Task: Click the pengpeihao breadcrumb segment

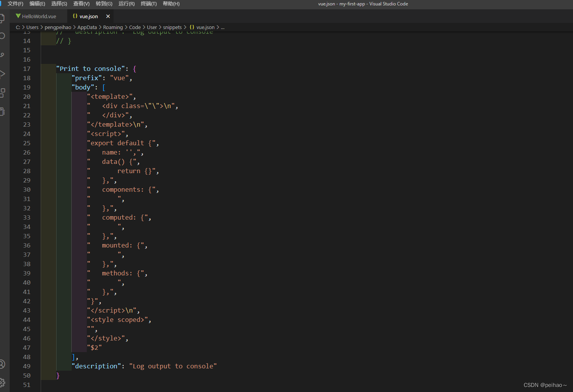Action: pos(58,27)
